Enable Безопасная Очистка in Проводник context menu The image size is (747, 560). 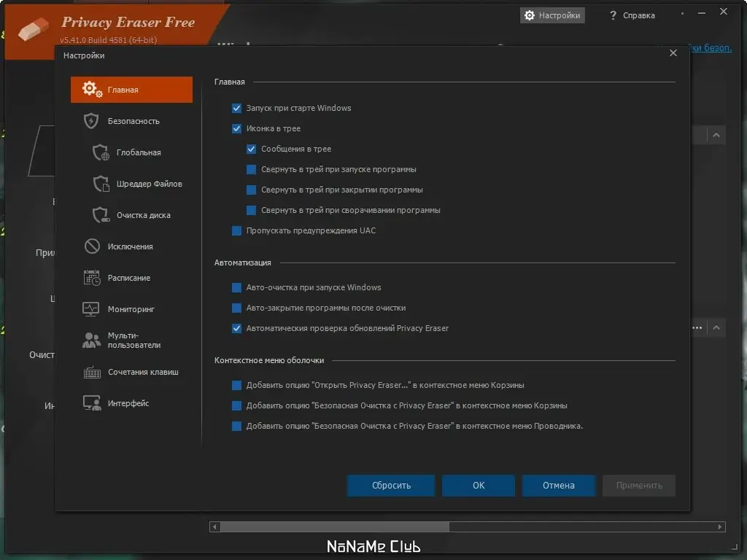coord(237,426)
